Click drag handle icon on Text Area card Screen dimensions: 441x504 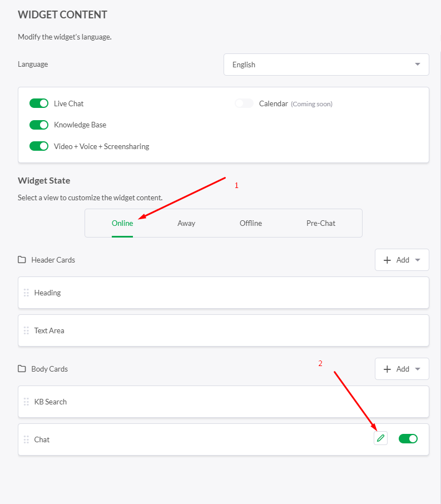click(26, 330)
